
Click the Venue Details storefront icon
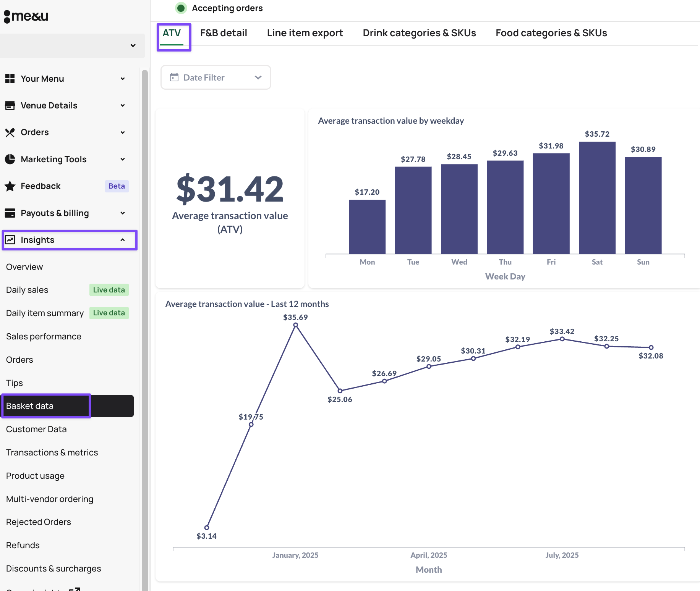(x=10, y=105)
